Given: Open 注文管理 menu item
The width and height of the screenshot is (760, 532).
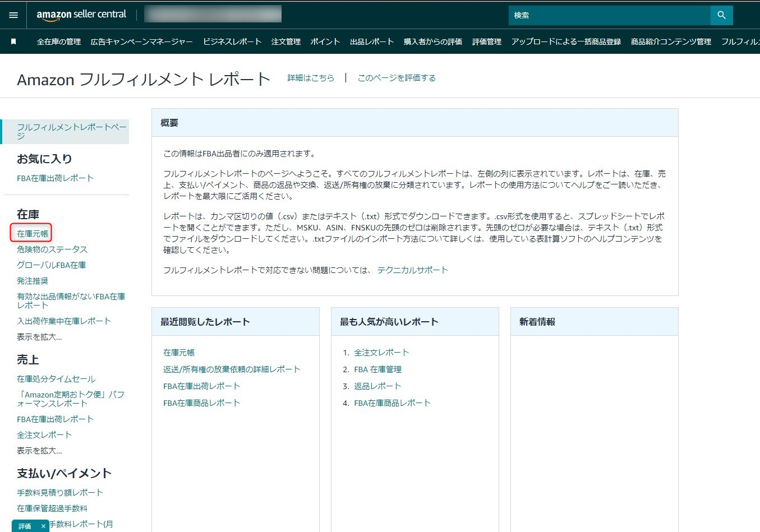Looking at the screenshot, I should pos(286,41).
